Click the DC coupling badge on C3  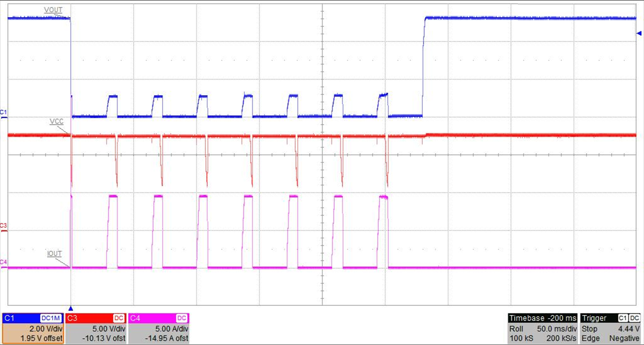(x=119, y=318)
